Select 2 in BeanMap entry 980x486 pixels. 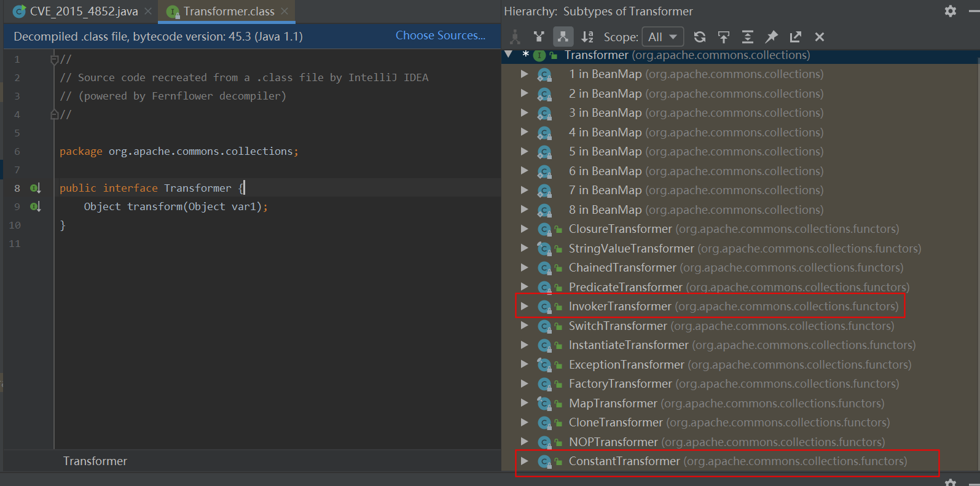[x=696, y=93]
